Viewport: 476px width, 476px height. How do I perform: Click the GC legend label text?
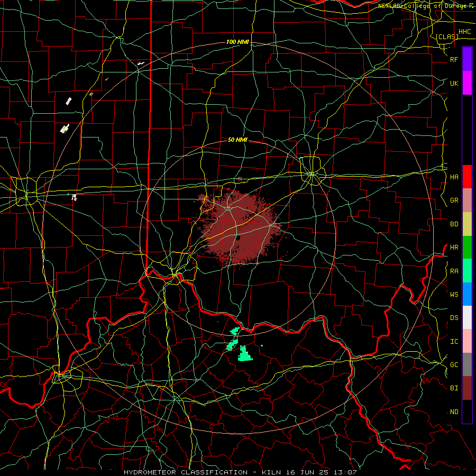coord(454,364)
